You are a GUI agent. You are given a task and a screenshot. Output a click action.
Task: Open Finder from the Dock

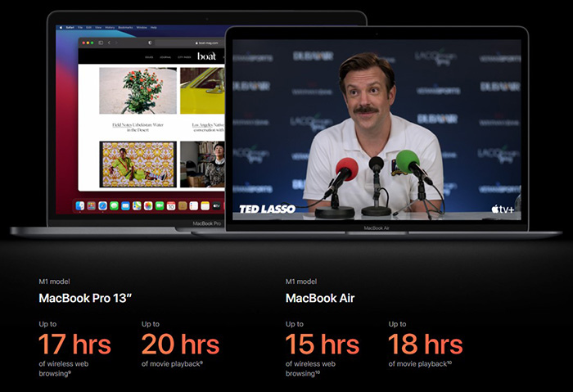79,205
